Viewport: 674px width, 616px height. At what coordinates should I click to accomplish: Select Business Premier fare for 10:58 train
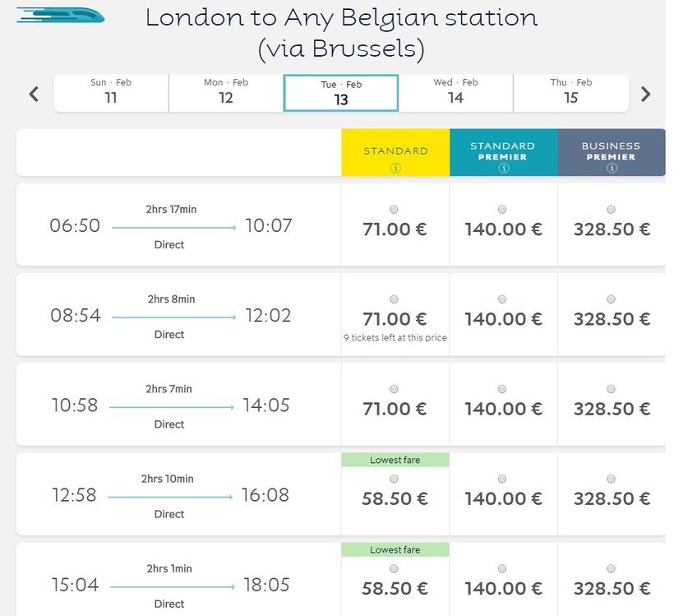611,389
